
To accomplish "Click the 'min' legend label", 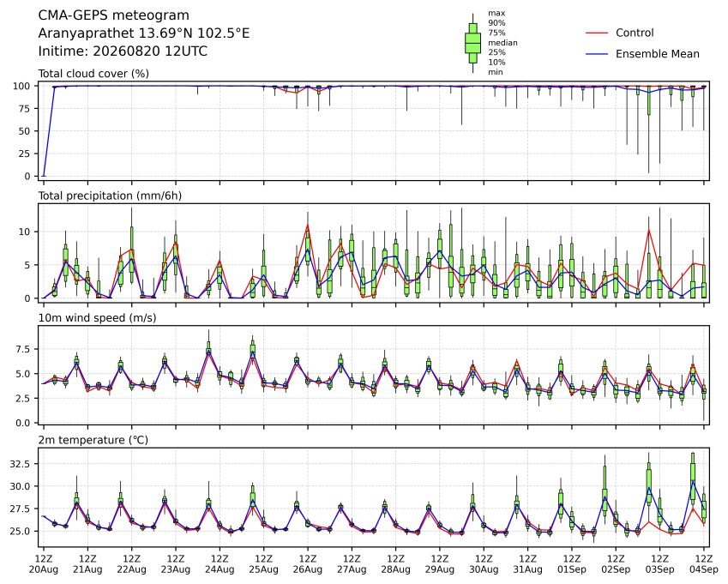I will 496,72.
